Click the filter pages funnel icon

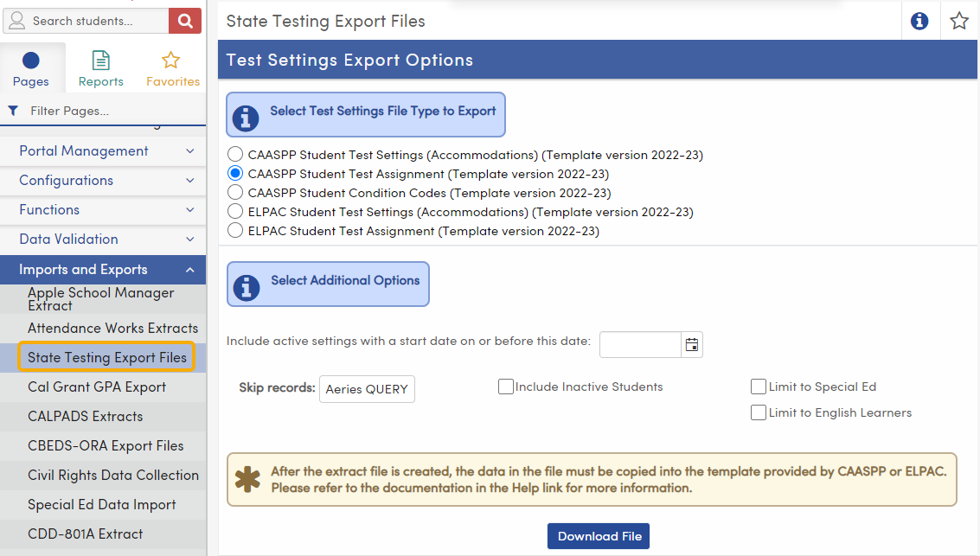[x=12, y=112]
